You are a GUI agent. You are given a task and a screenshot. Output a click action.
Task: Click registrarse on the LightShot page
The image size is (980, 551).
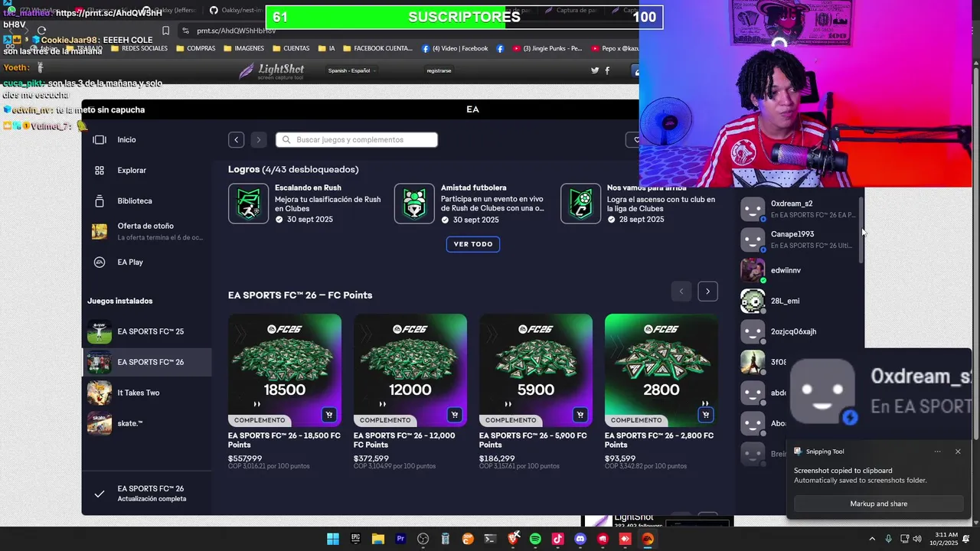pyautogui.click(x=439, y=70)
